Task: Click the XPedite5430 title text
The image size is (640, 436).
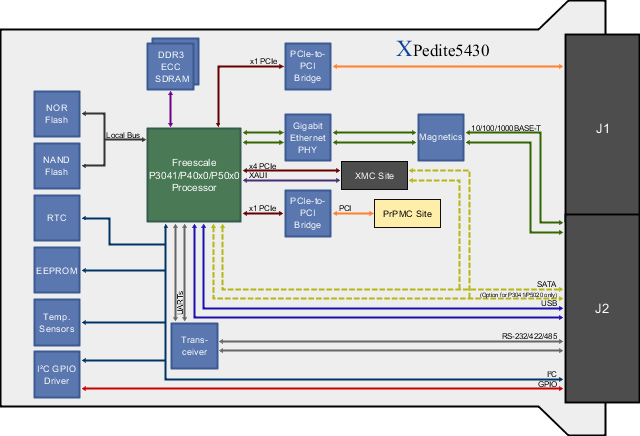Action: click(443, 49)
